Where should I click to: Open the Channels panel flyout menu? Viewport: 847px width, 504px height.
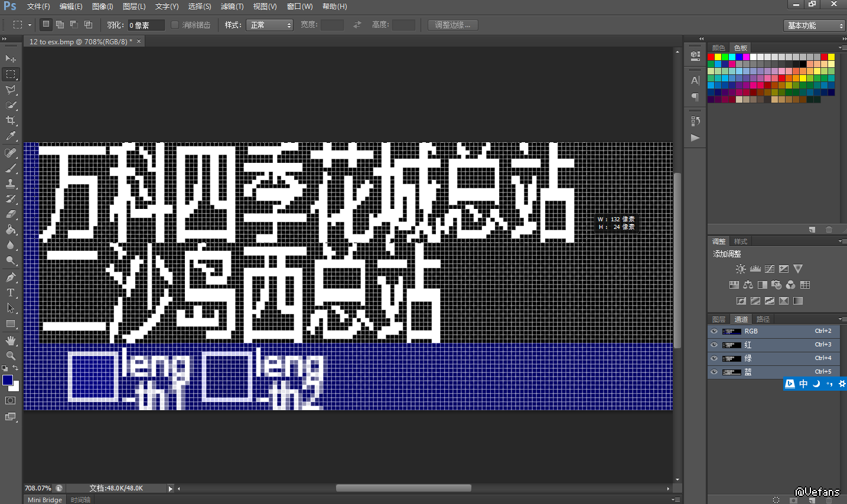pos(842,319)
